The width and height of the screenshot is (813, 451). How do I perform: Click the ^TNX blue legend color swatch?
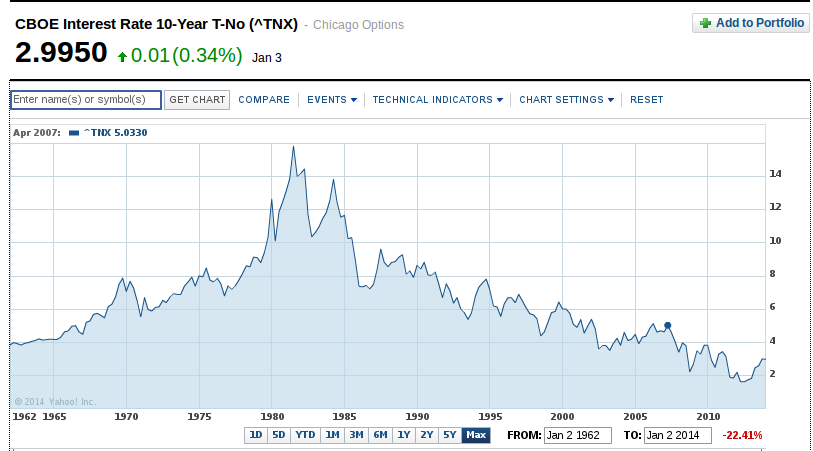74,133
